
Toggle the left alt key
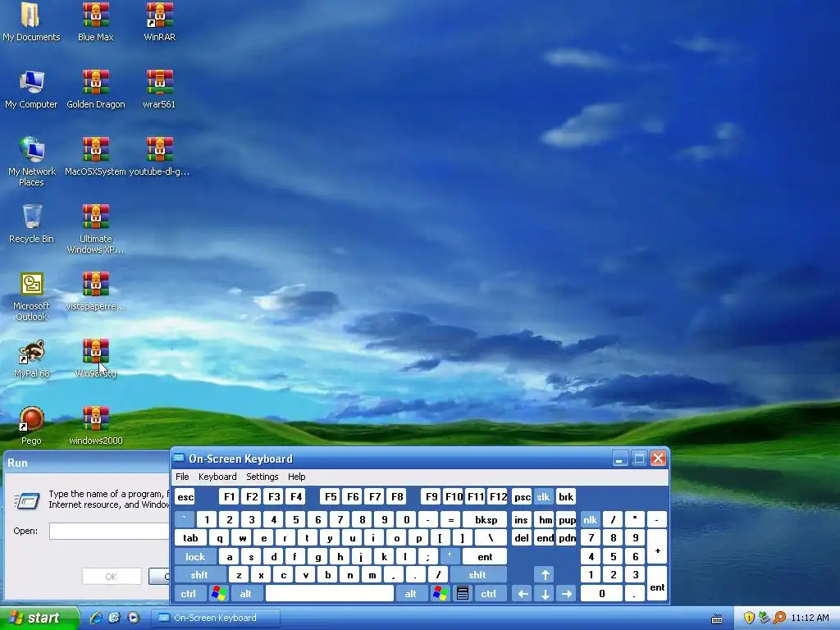coord(246,594)
